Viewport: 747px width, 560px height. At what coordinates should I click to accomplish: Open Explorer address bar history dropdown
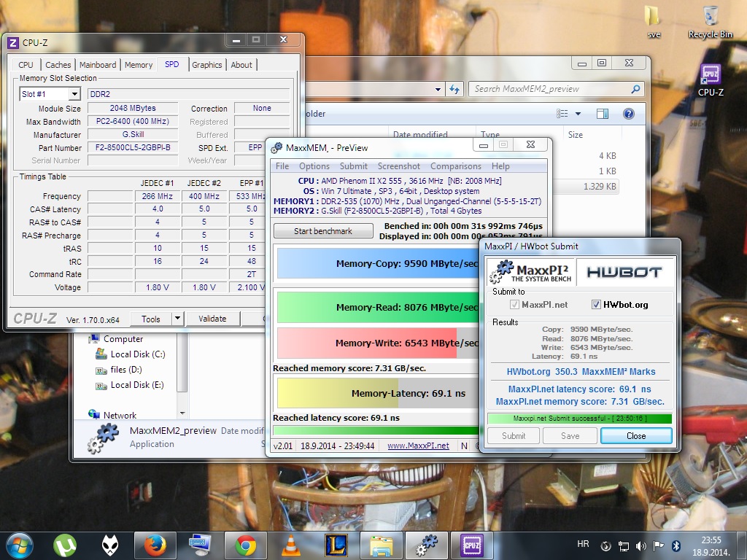coord(438,89)
